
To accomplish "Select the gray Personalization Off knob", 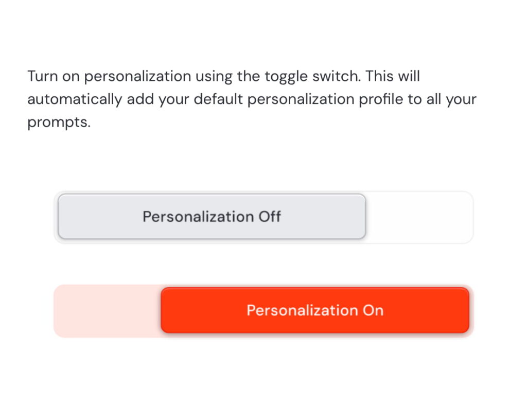I will (x=212, y=216).
